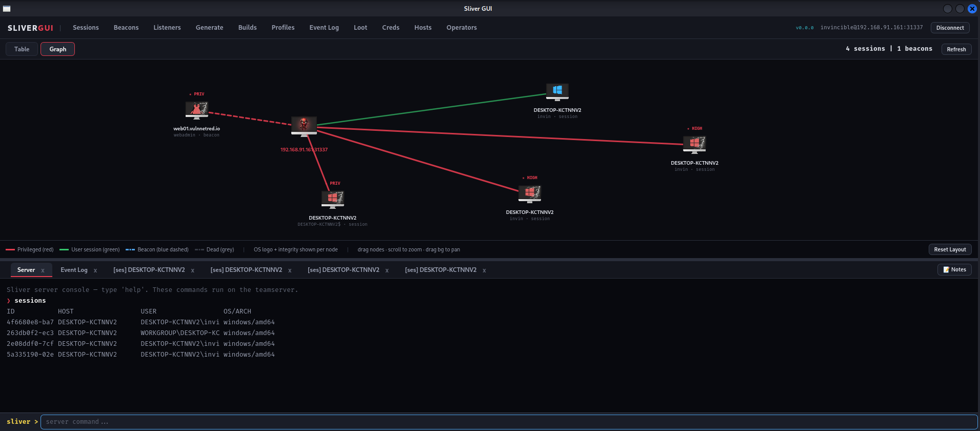Close the Sliver GUI window
This screenshot has height=431, width=980.
[x=972, y=9]
